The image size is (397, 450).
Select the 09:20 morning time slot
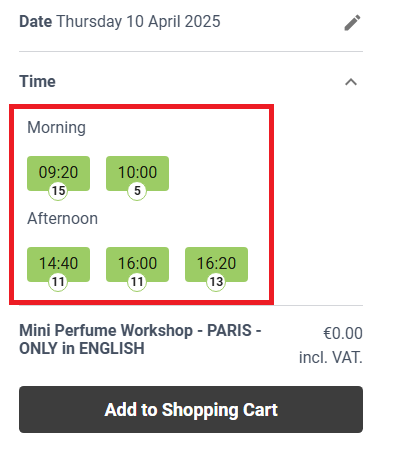pos(58,173)
